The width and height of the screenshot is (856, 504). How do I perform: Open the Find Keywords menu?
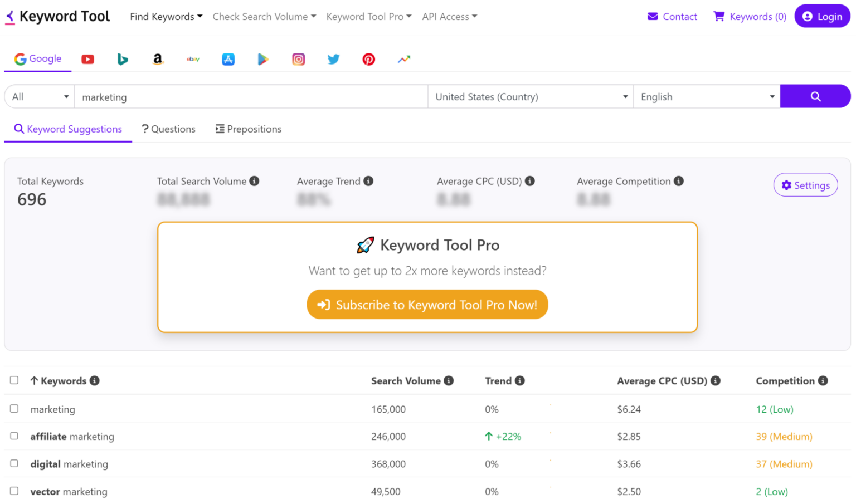pyautogui.click(x=166, y=16)
